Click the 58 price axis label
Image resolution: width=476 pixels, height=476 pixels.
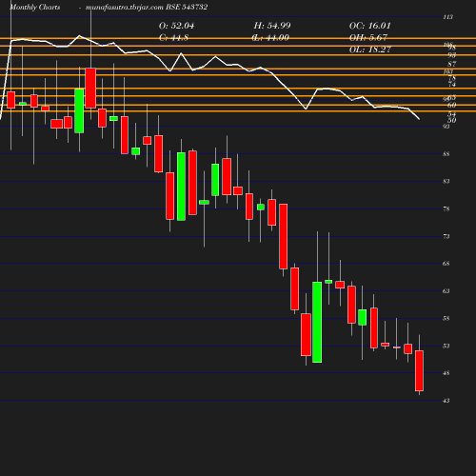click(x=446, y=319)
